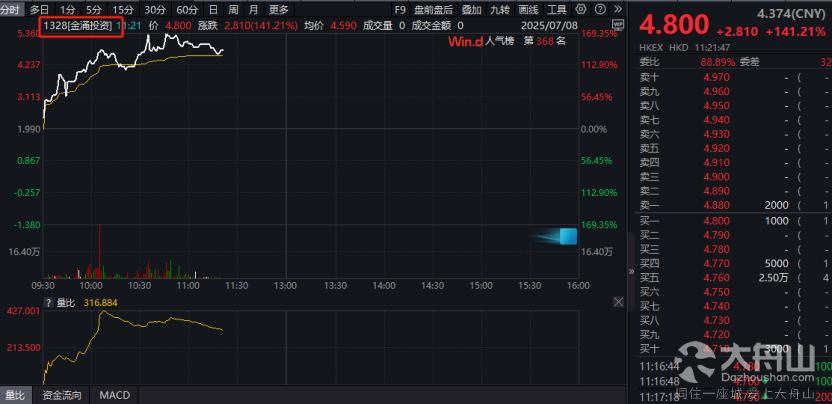This screenshot has width=832, height=404.
Task: Click the 11:16:44 trade tick row
Action: coord(735,366)
